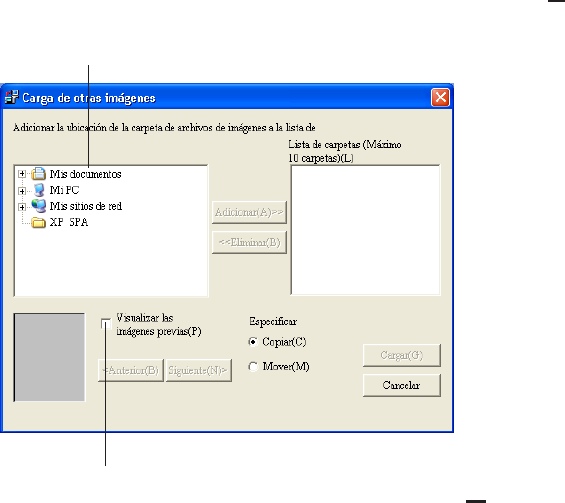Viewport: 565px width, 503px height.
Task: Click the XP_SPA folder icon
Action: [38, 222]
